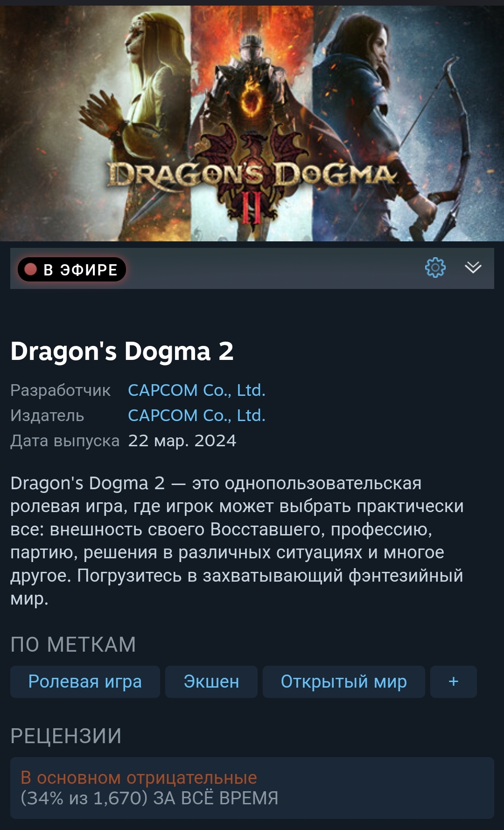Open the В основном отрицательные review summary

click(139, 778)
